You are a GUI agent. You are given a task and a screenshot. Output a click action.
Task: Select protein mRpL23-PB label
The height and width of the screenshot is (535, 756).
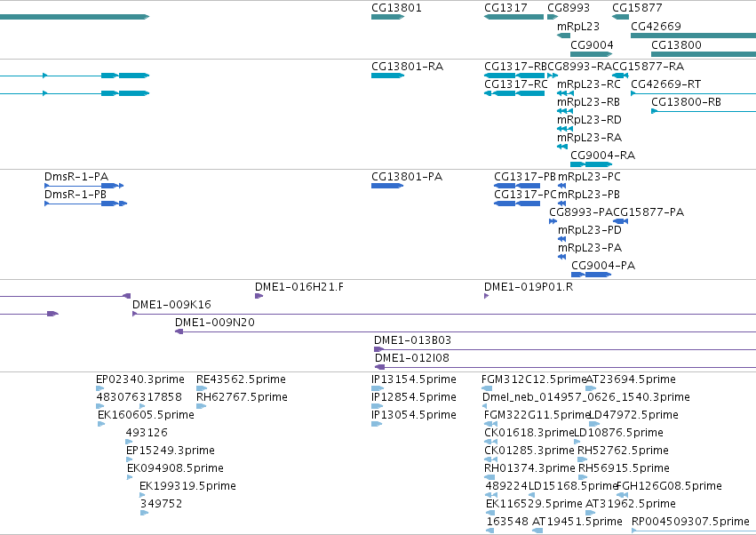click(589, 195)
